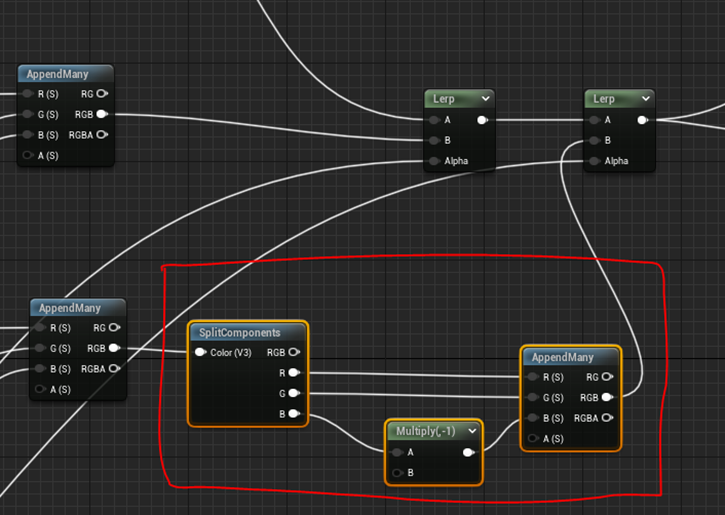Select the left Lerp node by its title
This screenshot has width=725, height=515.
click(x=443, y=99)
